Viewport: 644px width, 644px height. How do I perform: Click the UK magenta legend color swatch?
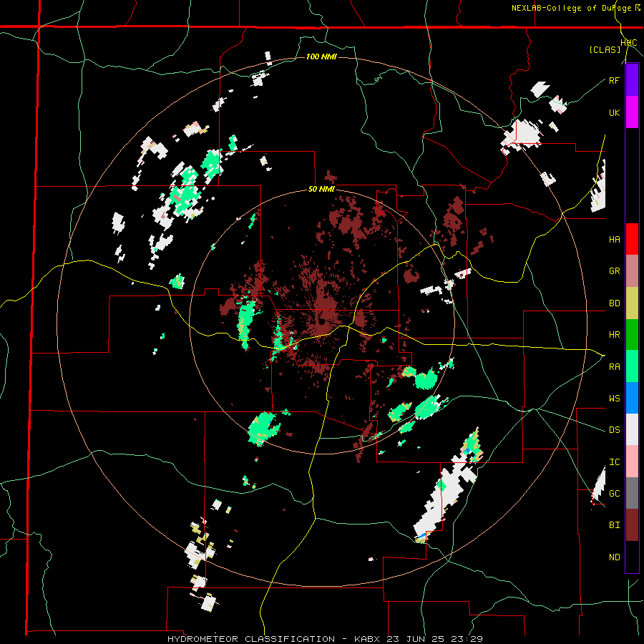point(632,112)
